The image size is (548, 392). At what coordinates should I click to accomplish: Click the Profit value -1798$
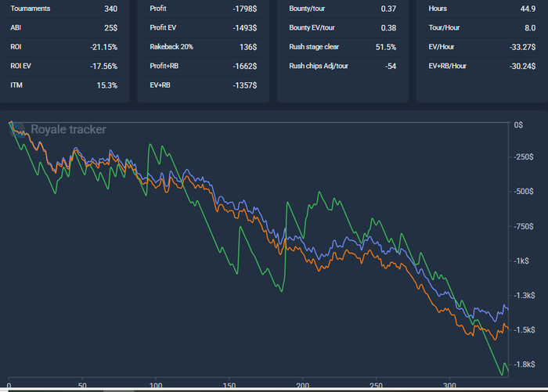245,9
